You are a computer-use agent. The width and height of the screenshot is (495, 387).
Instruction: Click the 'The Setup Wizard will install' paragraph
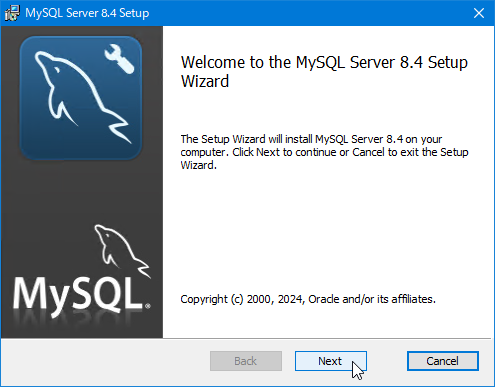[324, 152]
